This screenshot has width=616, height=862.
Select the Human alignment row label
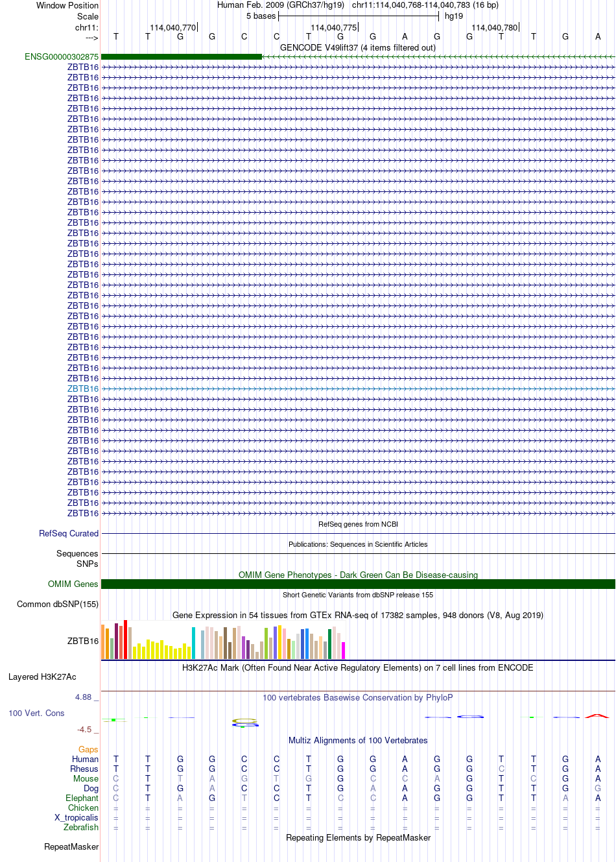(86, 760)
